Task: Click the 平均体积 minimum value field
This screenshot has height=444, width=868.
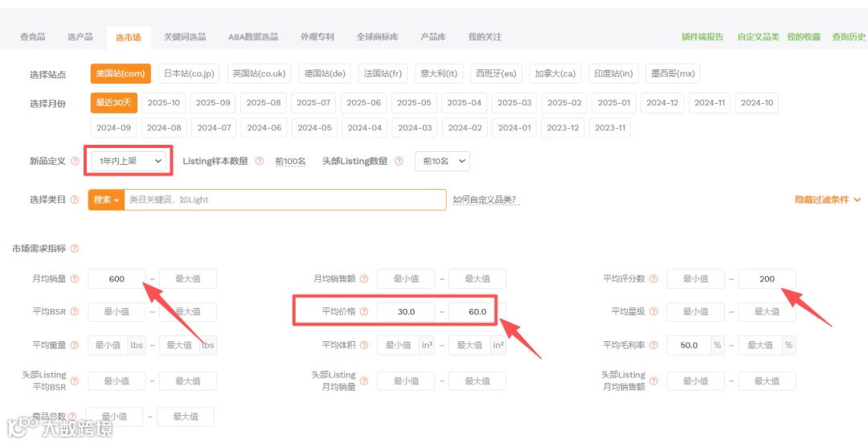Action: [399, 345]
